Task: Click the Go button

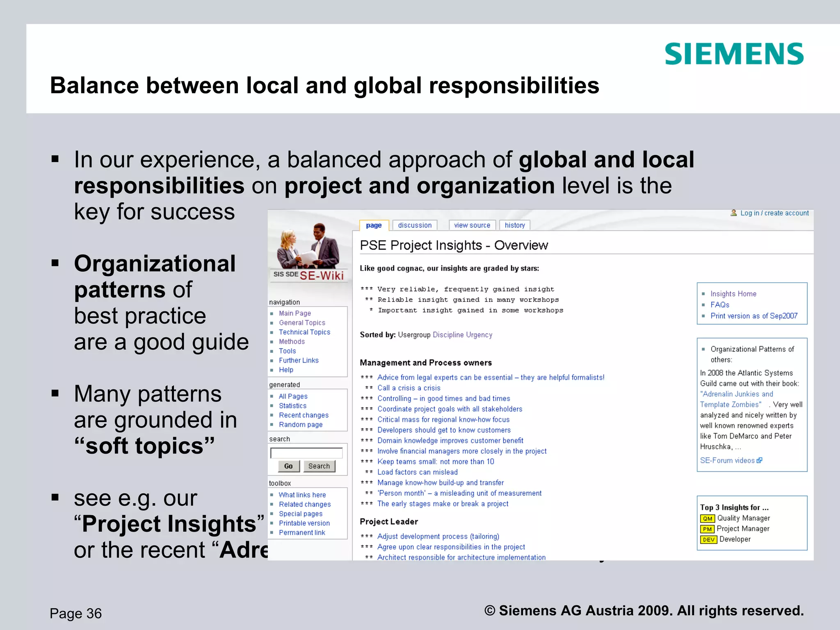Action: (288, 466)
